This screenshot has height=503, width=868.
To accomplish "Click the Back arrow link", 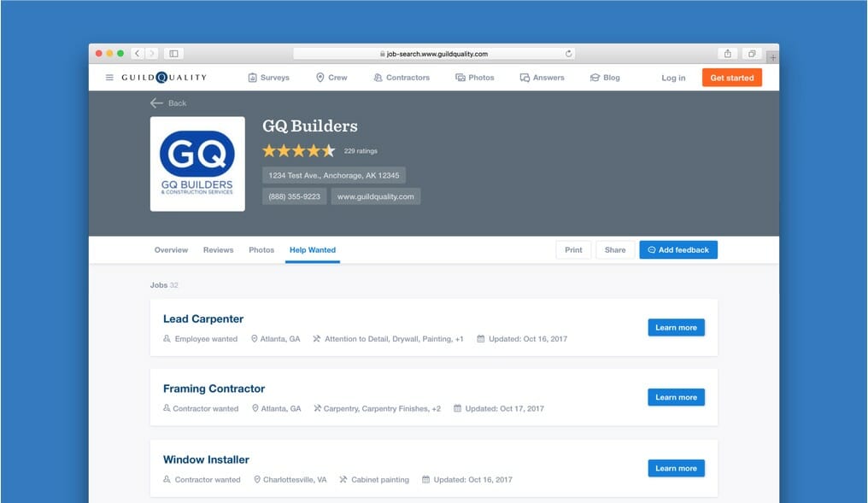I will (168, 103).
